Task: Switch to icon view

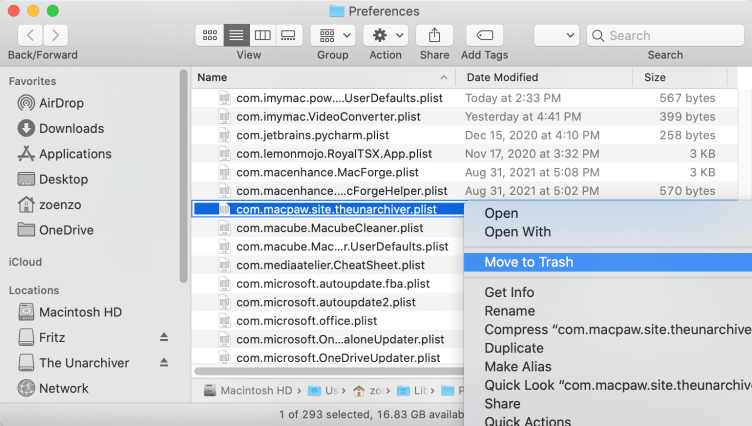Action: [210, 35]
